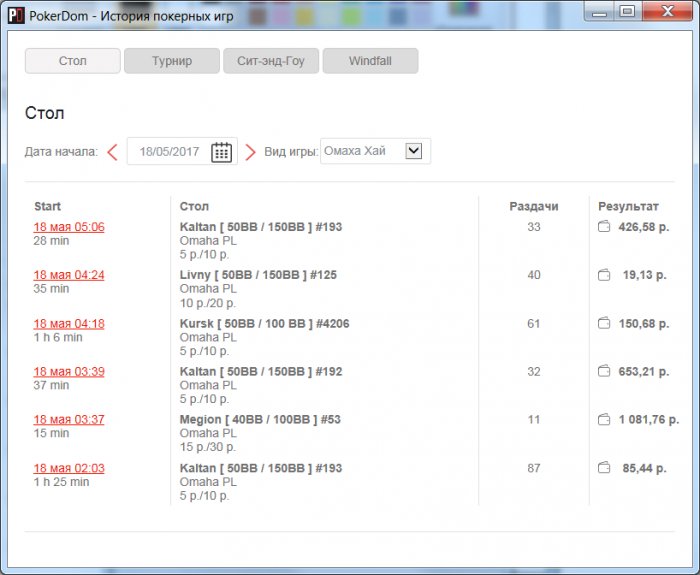Viewport: 700px width, 575px height.
Task: Click the PokerDom logo in title bar
Action: pyautogui.click(x=16, y=16)
